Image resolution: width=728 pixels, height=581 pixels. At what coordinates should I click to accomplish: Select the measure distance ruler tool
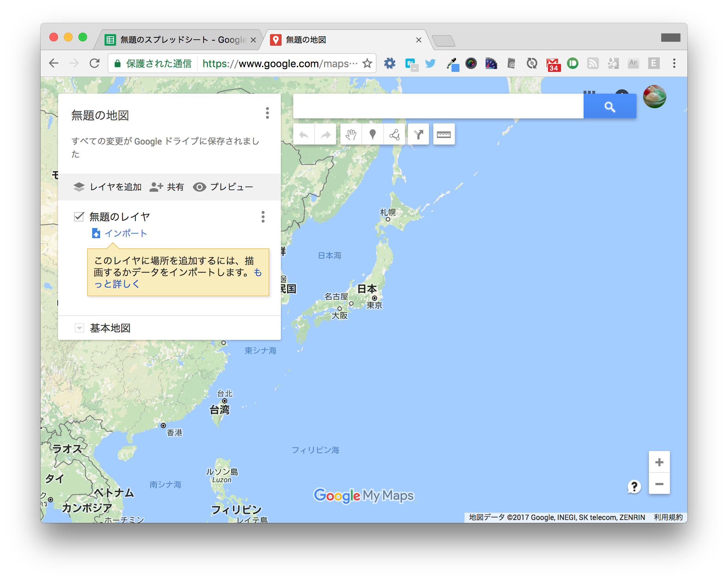444,135
